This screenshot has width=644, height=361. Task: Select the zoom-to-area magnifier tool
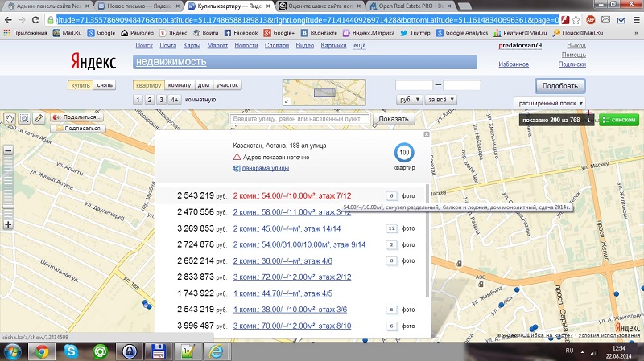coord(24,118)
